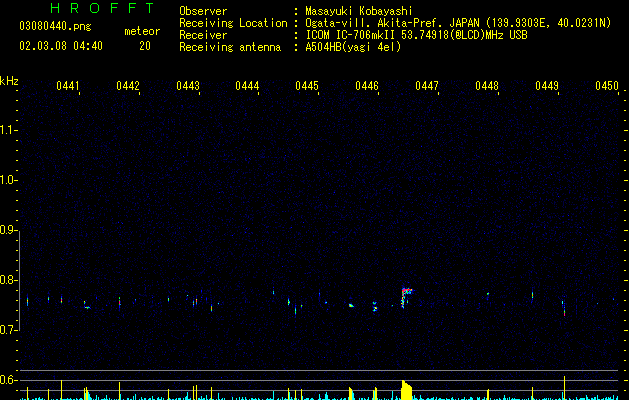Click the large yellow intensity block near 0447
The image size is (629, 400).
point(407,390)
